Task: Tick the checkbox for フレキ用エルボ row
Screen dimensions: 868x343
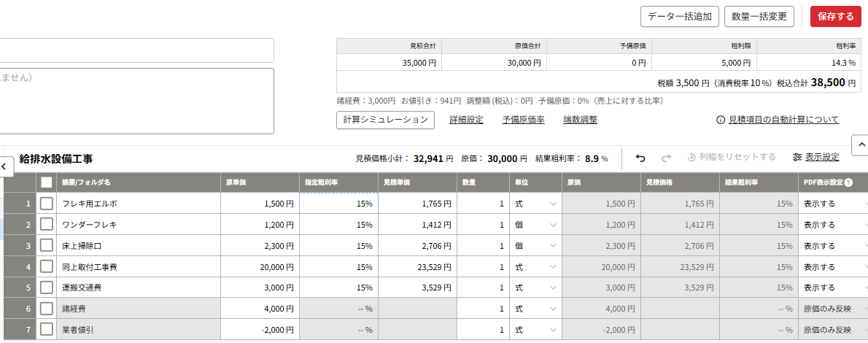Action: pos(47,204)
